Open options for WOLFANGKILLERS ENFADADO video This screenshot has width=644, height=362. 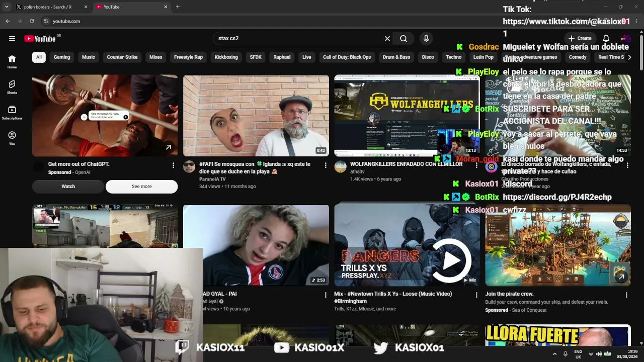pos(476,165)
